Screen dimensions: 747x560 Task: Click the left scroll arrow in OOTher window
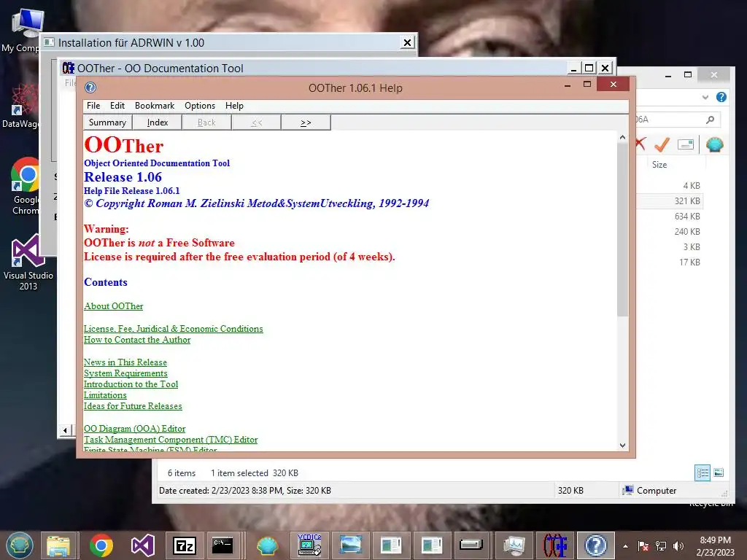[65, 430]
